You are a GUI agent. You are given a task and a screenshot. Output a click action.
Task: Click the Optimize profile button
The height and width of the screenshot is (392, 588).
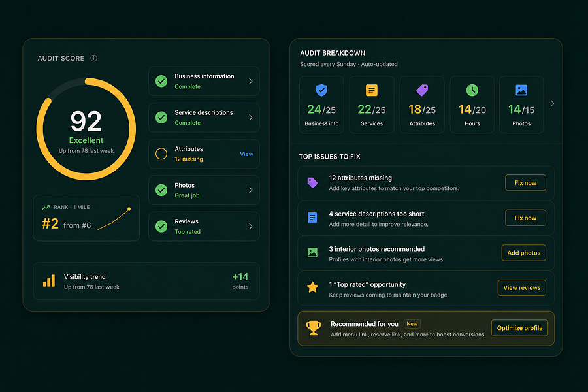coord(519,328)
